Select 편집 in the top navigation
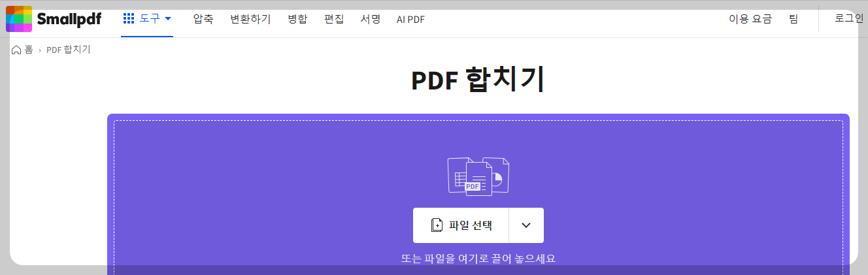Screen dimensions: 868x275 click(334, 20)
